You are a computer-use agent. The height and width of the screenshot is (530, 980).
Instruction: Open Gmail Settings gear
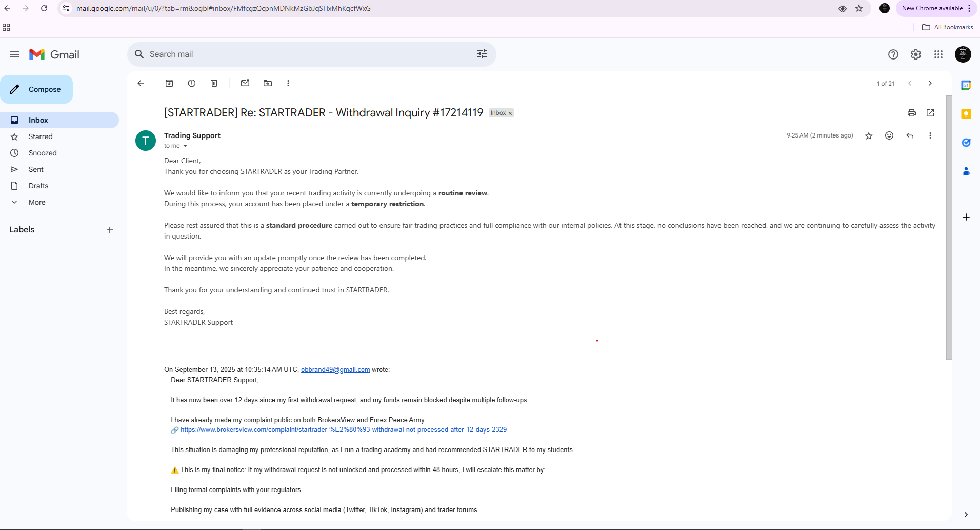[x=916, y=54]
